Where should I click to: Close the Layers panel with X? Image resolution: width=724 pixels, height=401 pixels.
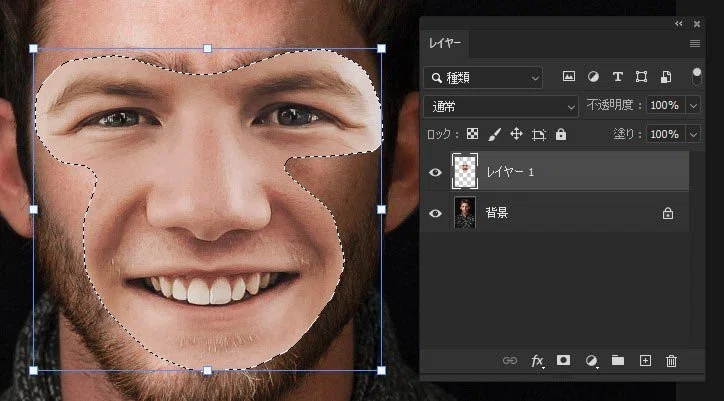[x=697, y=24]
